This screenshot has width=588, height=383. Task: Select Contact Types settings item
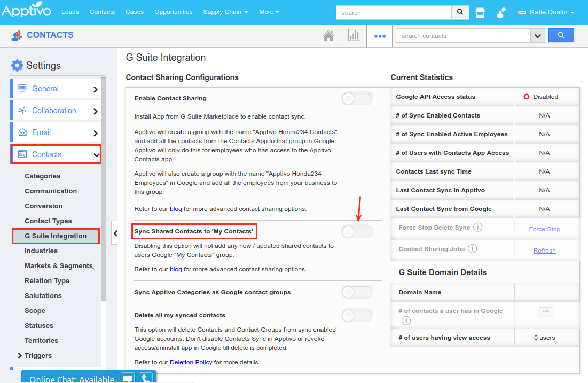coord(48,221)
